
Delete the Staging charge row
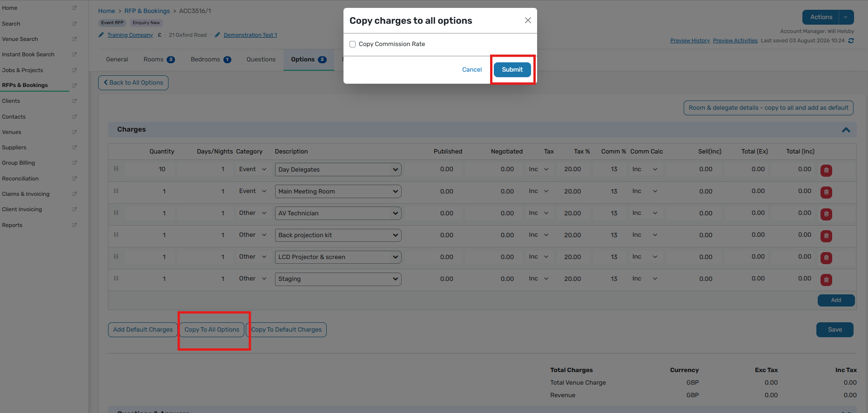[826, 280]
